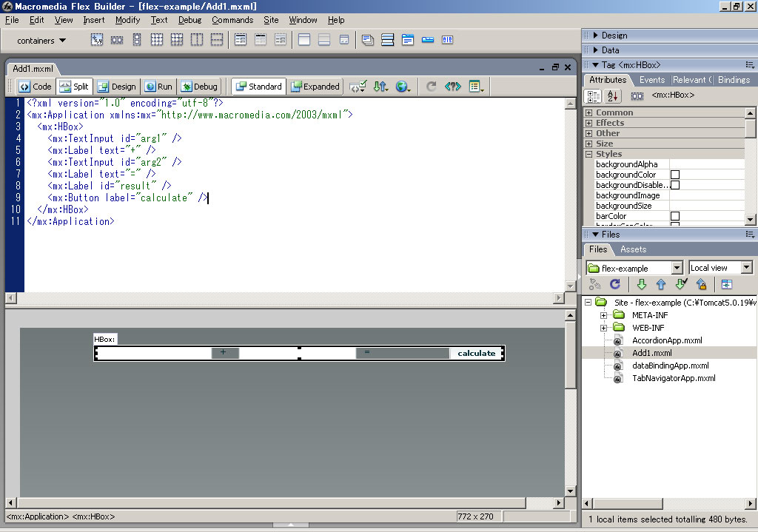Insert an Accordion container from the toolbar
Image resolution: width=758 pixels, height=532 pixels.
388,40
